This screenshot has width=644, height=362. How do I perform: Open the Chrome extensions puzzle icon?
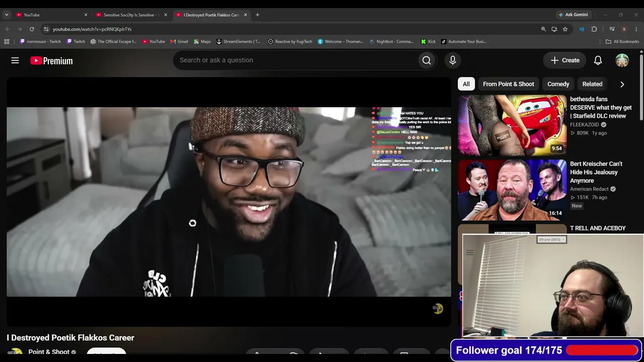(x=594, y=29)
